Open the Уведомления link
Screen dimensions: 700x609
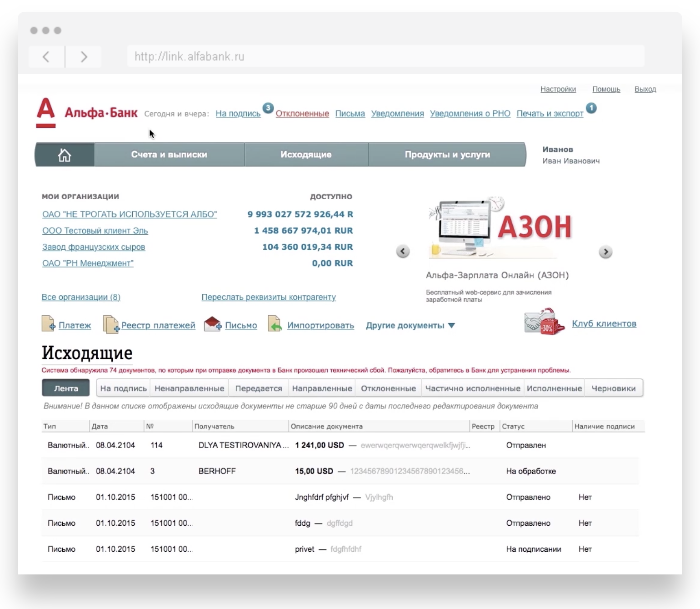397,114
